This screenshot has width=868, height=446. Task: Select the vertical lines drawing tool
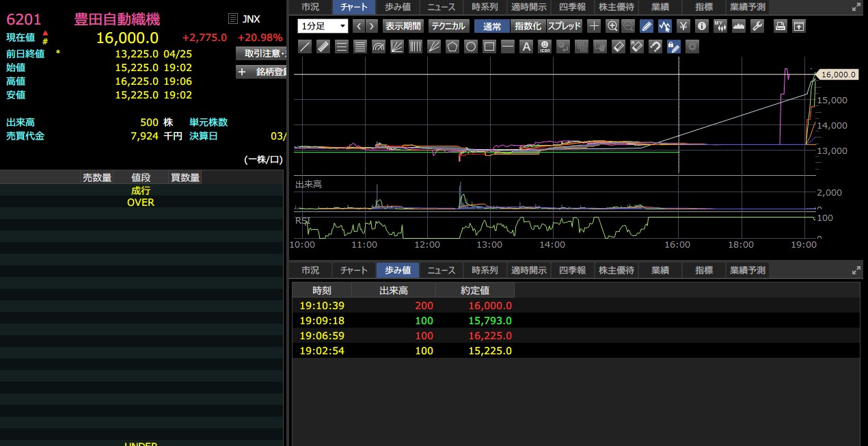[x=416, y=47]
